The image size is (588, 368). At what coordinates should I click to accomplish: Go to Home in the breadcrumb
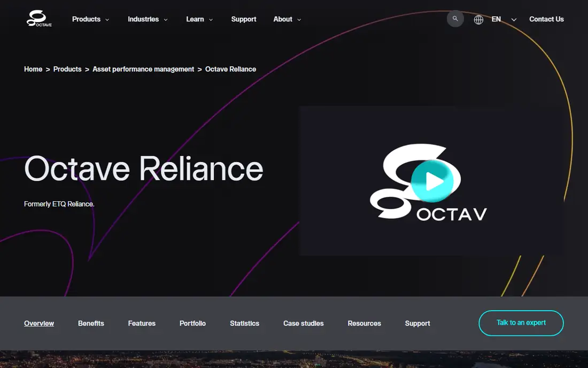point(33,69)
